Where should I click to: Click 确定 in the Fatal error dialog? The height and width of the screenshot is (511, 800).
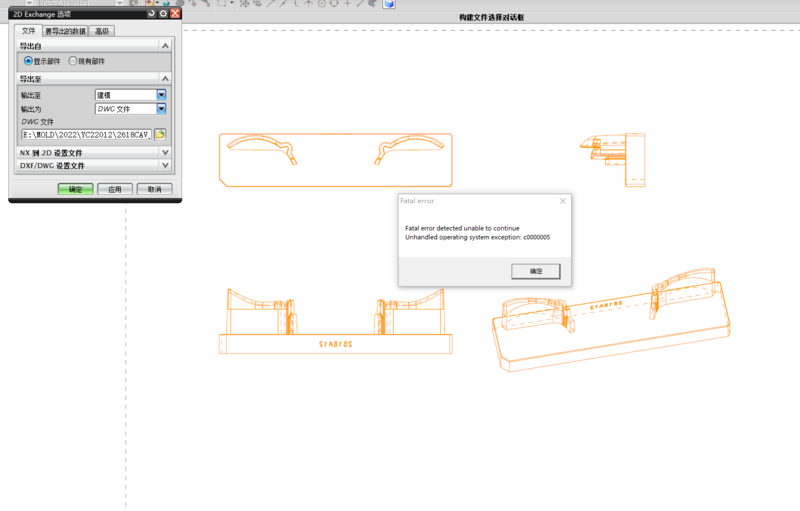536,271
